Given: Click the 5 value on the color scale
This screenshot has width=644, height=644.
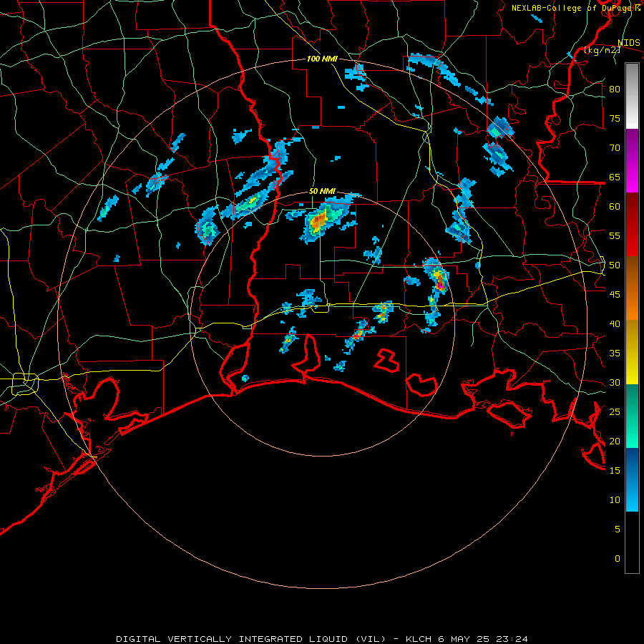Looking at the screenshot, I should pyautogui.click(x=618, y=530).
